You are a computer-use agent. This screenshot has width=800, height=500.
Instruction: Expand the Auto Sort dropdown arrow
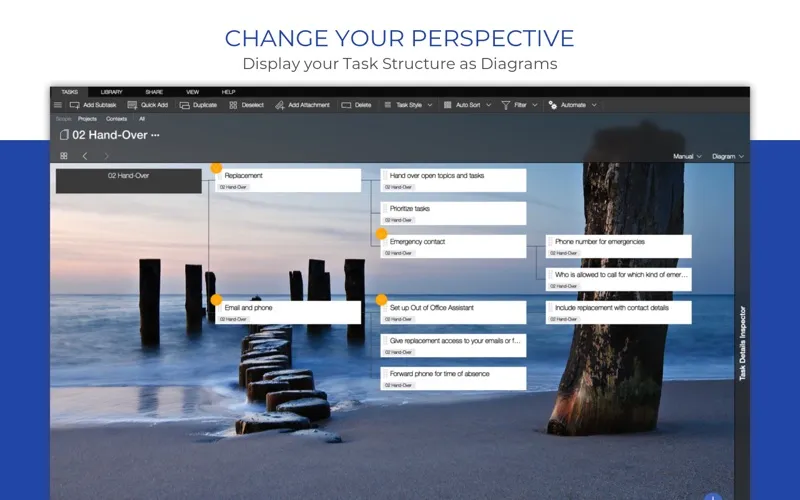[488, 105]
